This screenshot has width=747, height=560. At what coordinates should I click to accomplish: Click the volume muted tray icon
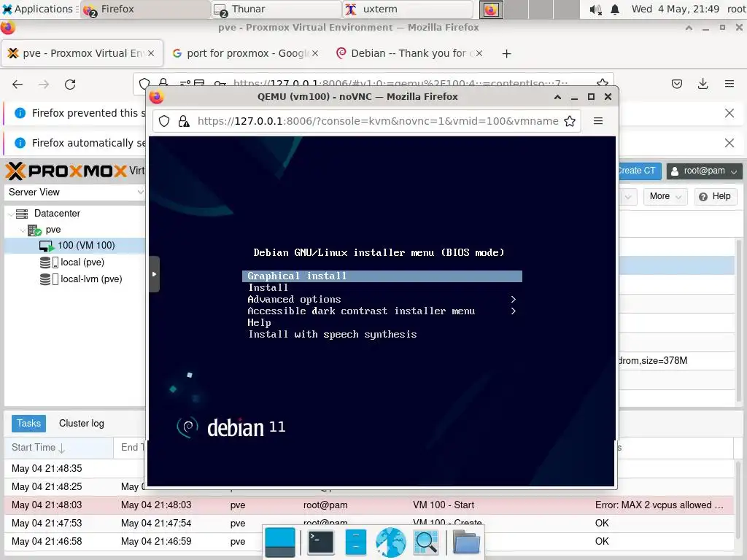coord(595,9)
